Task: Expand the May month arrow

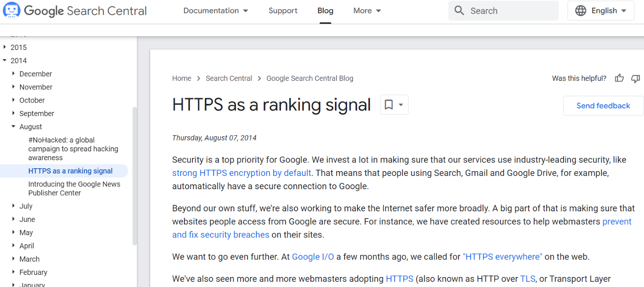Action: (x=13, y=232)
